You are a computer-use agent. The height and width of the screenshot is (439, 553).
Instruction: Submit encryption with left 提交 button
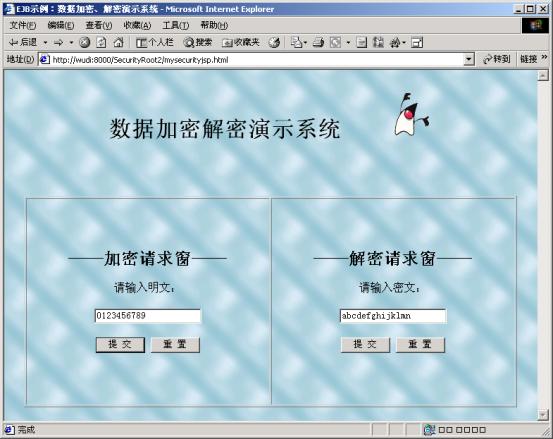pyautogui.click(x=120, y=345)
